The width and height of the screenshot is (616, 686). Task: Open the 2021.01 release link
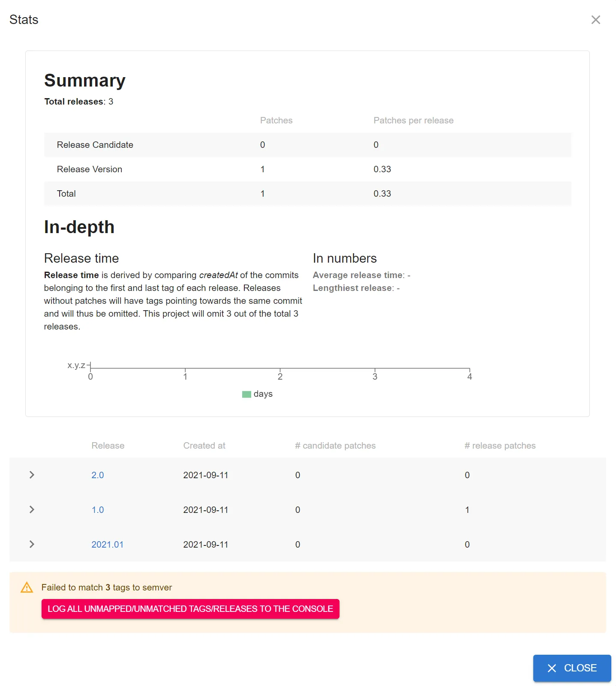coord(107,545)
